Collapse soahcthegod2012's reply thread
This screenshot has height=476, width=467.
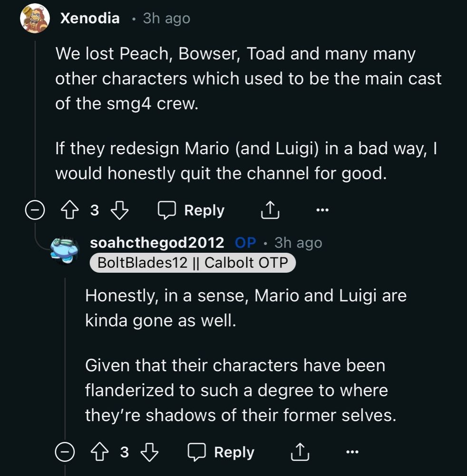(x=65, y=452)
